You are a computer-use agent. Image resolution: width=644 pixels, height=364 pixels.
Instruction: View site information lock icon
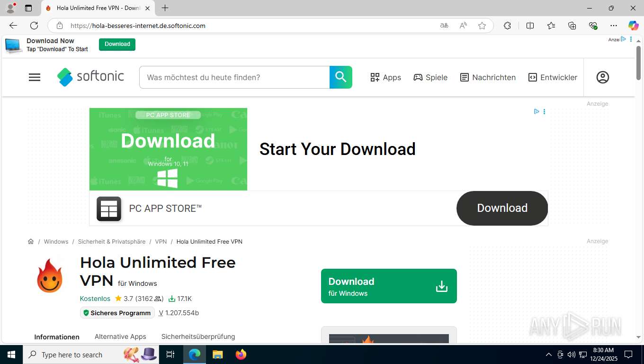point(60,26)
